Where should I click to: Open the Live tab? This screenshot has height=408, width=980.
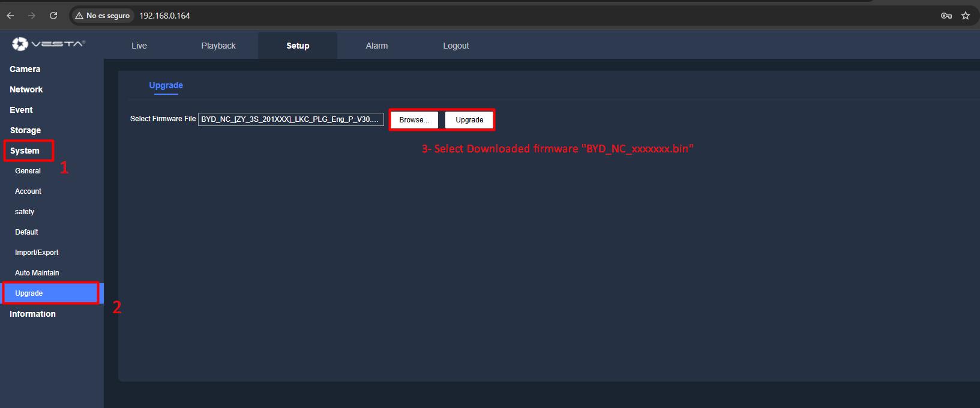(139, 46)
